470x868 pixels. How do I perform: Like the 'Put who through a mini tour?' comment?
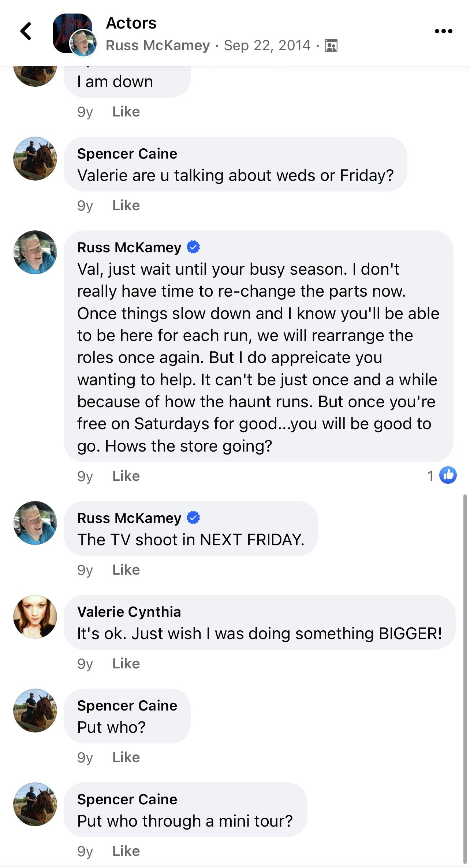126,851
